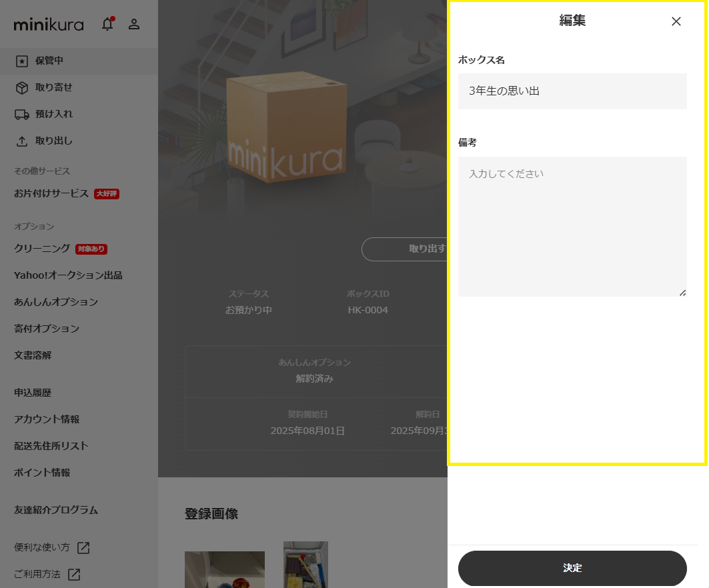The height and width of the screenshot is (588, 709).
Task: Click the 大好評 badge
Action: tap(107, 194)
